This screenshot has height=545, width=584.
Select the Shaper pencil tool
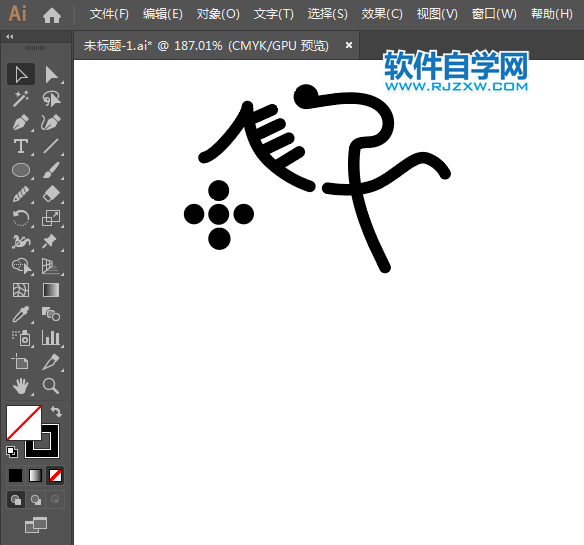point(21,194)
